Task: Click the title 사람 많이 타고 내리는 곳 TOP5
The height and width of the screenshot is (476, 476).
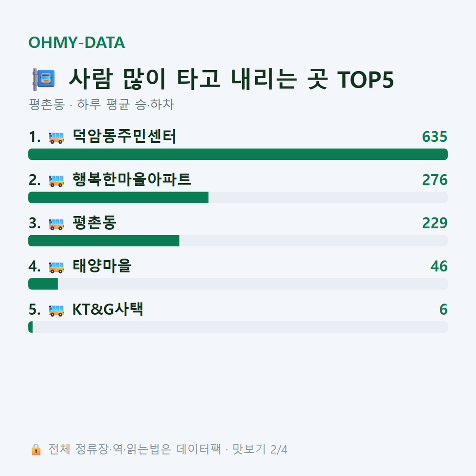Action: coord(231,79)
